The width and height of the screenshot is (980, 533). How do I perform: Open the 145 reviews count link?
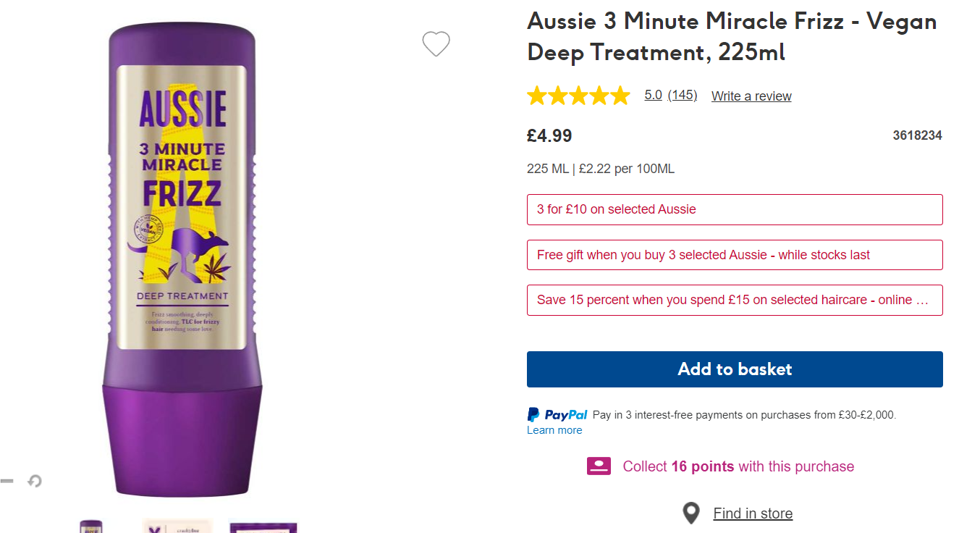coord(682,95)
